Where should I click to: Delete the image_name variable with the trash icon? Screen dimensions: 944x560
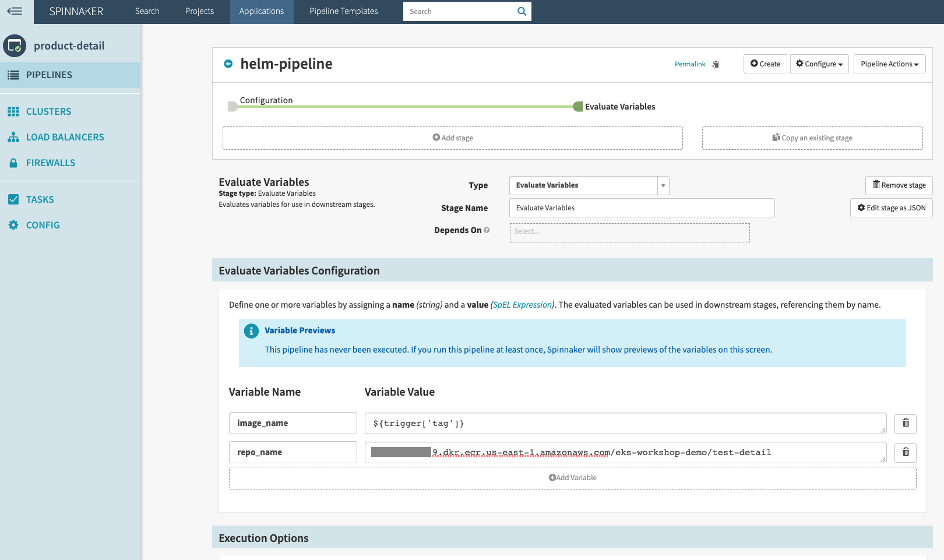[x=905, y=423]
